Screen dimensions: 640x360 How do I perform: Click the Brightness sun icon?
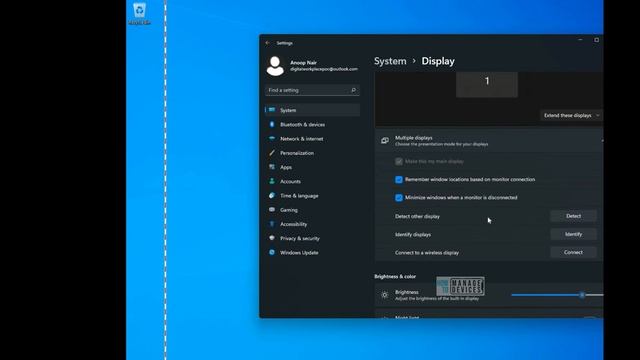tap(384, 295)
